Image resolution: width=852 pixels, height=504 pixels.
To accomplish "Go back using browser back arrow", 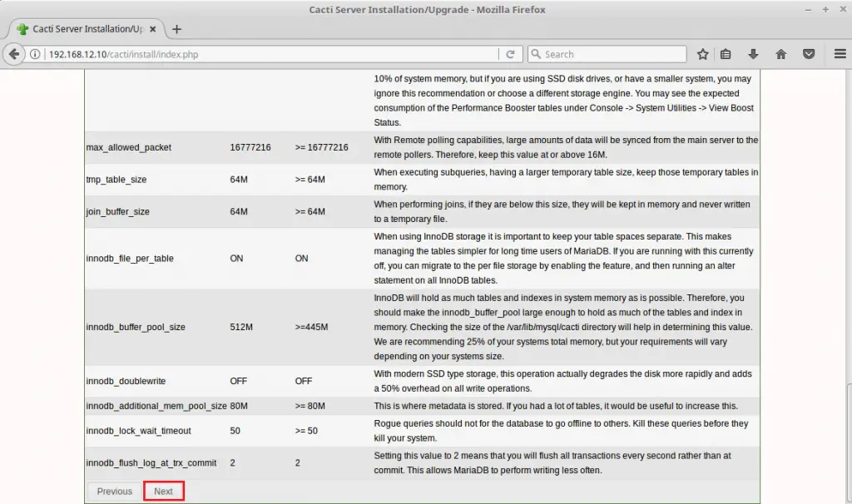I will [14, 54].
